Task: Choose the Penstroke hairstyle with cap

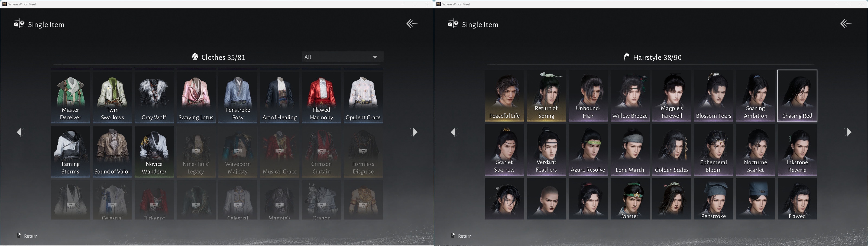Action: click(x=713, y=199)
